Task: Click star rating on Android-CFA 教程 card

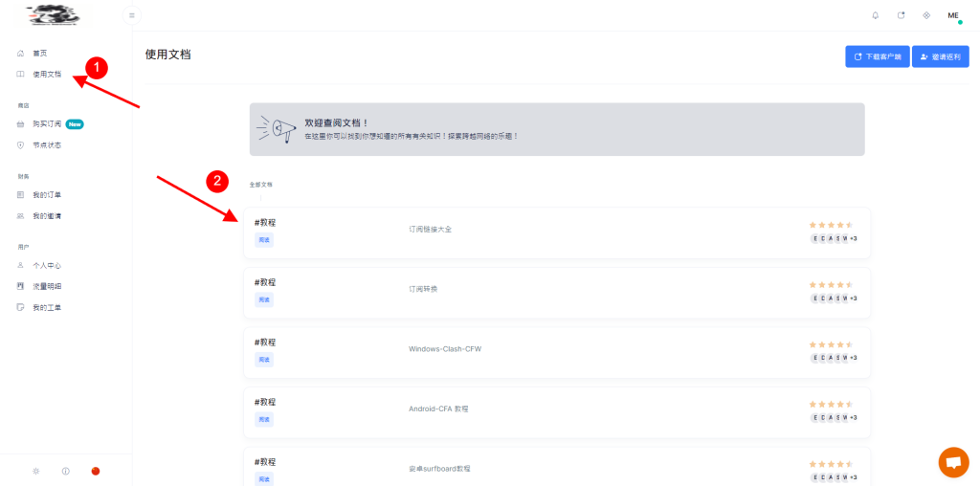Action: (831, 404)
